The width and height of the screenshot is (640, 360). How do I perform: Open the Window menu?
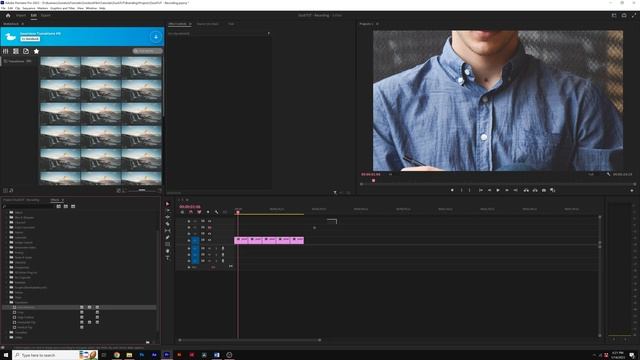point(91,8)
